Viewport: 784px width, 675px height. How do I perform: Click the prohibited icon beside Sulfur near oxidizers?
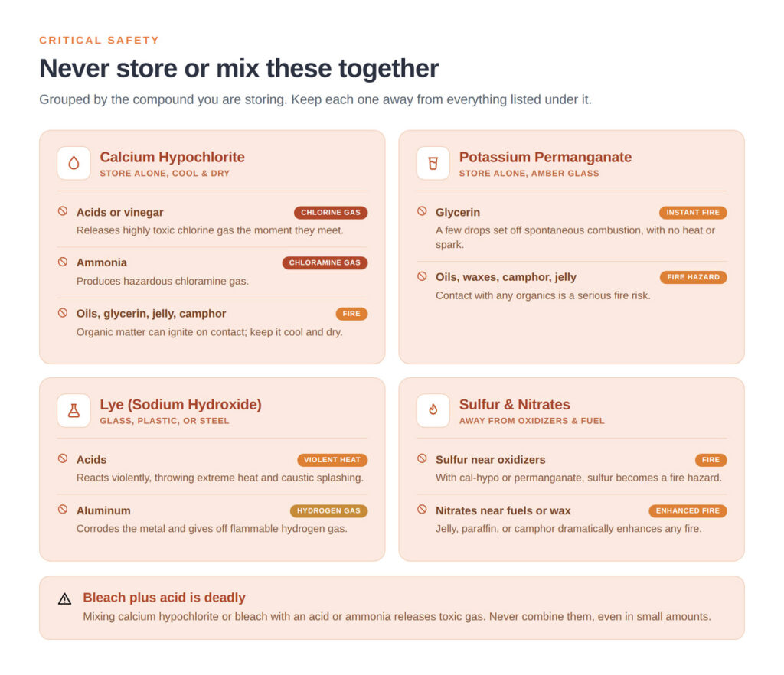422,458
